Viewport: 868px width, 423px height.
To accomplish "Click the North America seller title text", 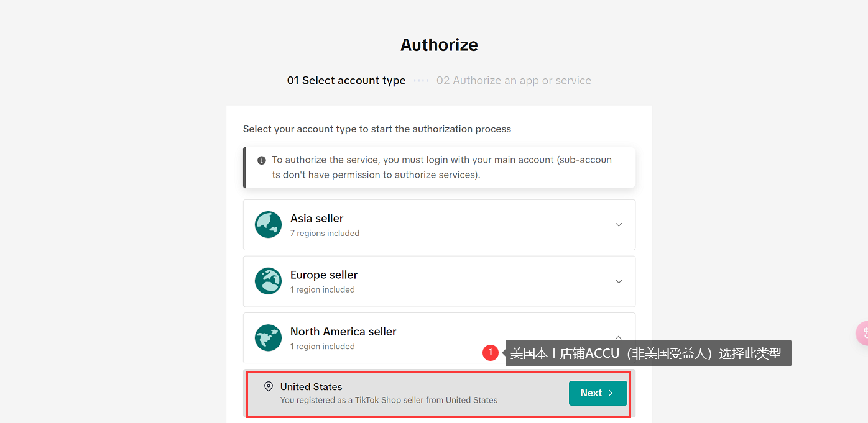I will pos(343,332).
